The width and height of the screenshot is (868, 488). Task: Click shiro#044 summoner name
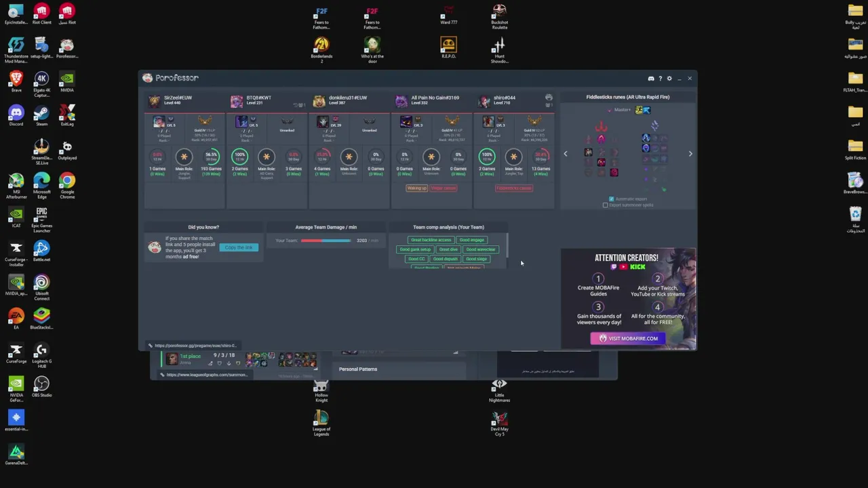coord(505,98)
